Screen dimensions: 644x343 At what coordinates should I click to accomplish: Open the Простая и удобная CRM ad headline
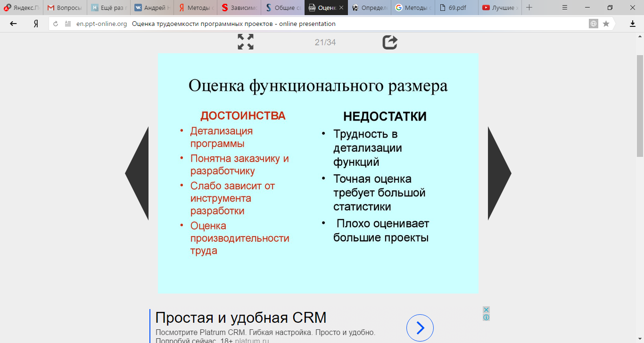tap(241, 318)
